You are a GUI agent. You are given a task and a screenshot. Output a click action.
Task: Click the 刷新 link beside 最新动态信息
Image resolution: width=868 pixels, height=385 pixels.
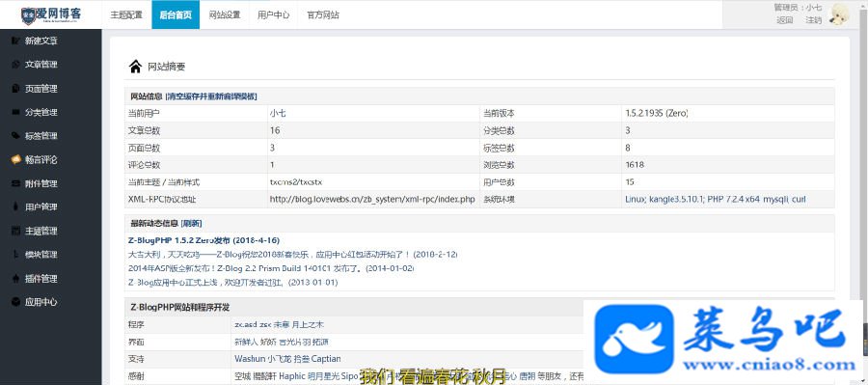click(x=192, y=224)
